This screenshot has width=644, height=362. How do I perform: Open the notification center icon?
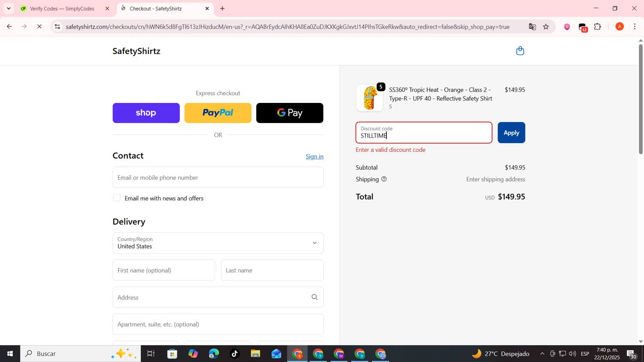pos(632,354)
